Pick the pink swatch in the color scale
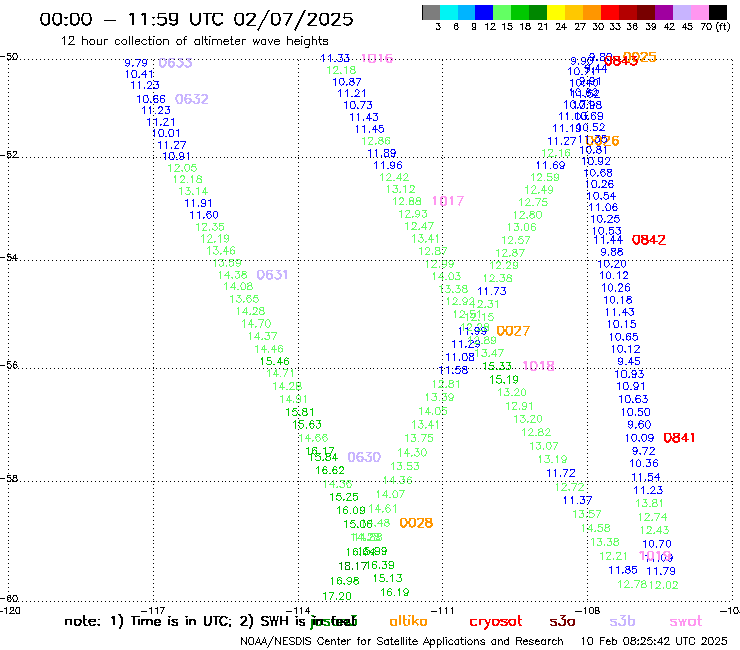The height and width of the screenshot is (650, 740). click(x=699, y=12)
